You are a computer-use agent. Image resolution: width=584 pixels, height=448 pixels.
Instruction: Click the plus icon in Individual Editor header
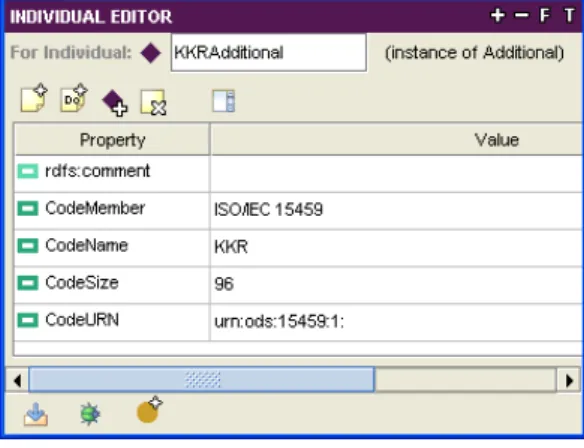click(x=498, y=16)
